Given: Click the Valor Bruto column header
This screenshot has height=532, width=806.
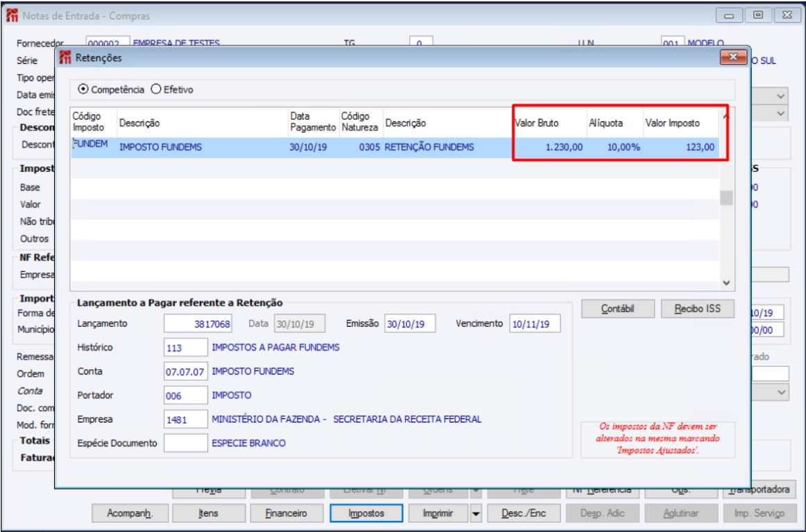Looking at the screenshot, I should pyautogui.click(x=550, y=122).
